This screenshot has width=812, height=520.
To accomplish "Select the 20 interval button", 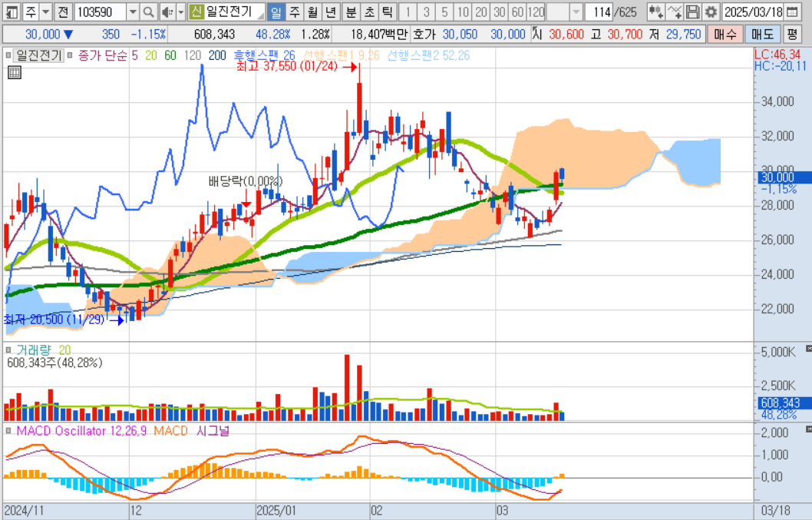I will click(481, 12).
